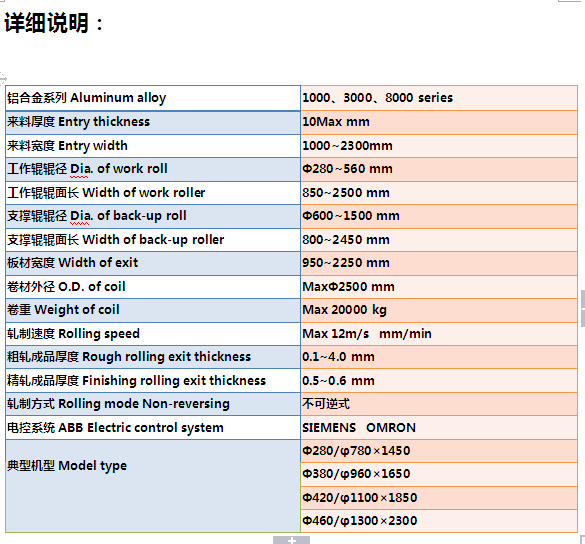Click the Φ280/φ780×1450 model entry
Viewport: 585px width, 544px height.
[439, 451]
